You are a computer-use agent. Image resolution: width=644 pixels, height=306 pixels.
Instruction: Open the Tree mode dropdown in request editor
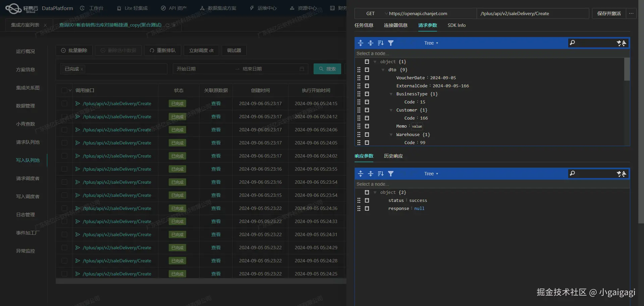coord(431,43)
